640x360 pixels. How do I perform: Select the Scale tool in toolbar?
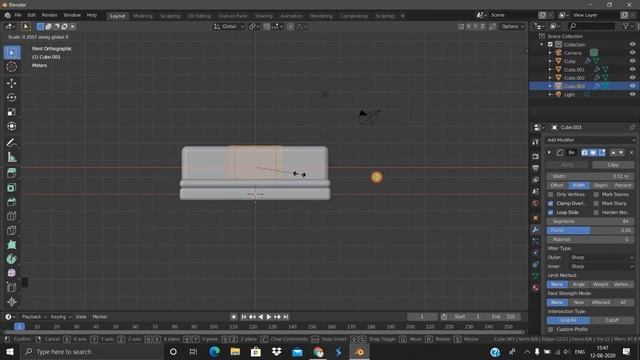(12, 112)
